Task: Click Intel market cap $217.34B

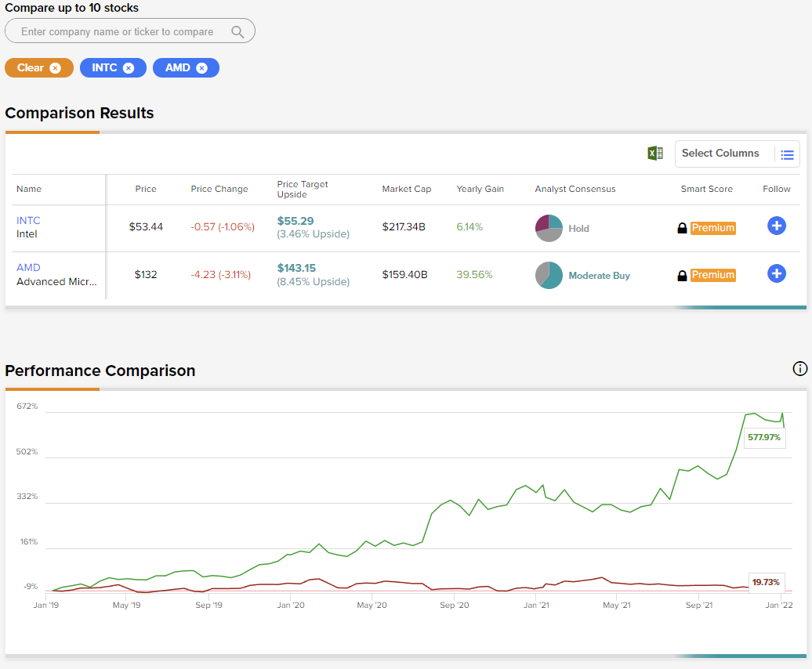Action: click(x=404, y=226)
